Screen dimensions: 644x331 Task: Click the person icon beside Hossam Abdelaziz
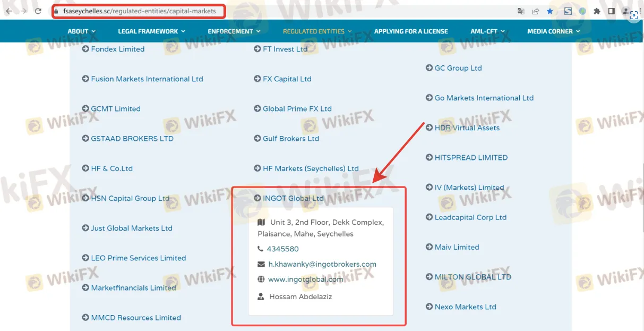[x=261, y=296]
